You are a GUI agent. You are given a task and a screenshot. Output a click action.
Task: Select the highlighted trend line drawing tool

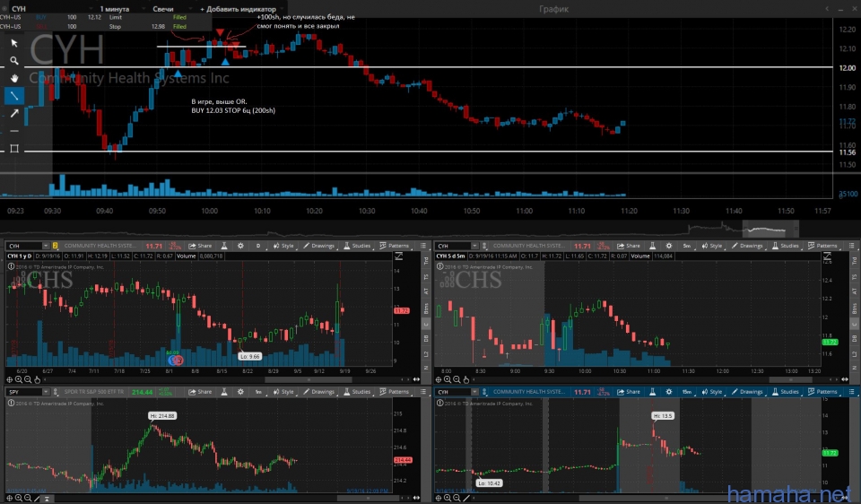click(x=14, y=96)
